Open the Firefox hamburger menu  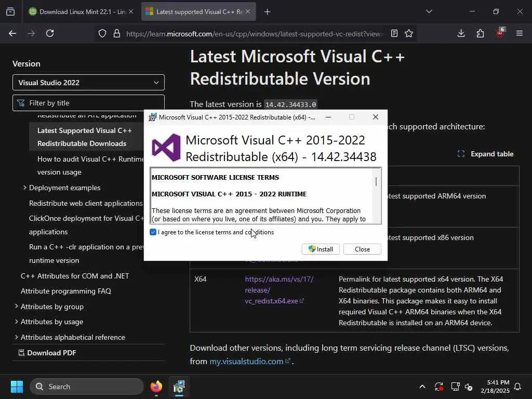520,33
